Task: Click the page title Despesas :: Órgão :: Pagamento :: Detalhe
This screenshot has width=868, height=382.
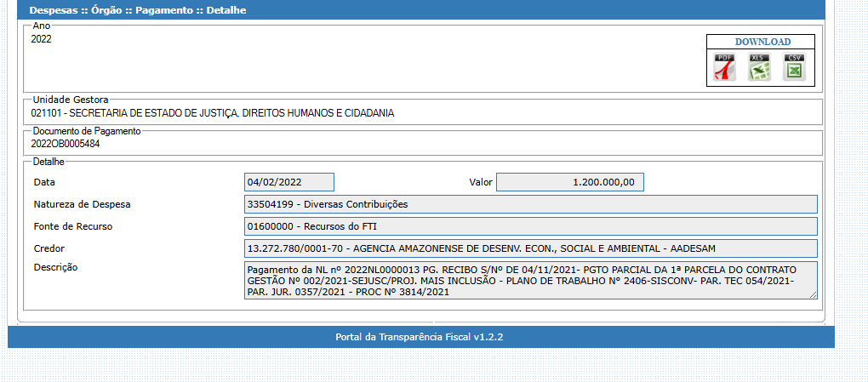Action: [x=138, y=10]
